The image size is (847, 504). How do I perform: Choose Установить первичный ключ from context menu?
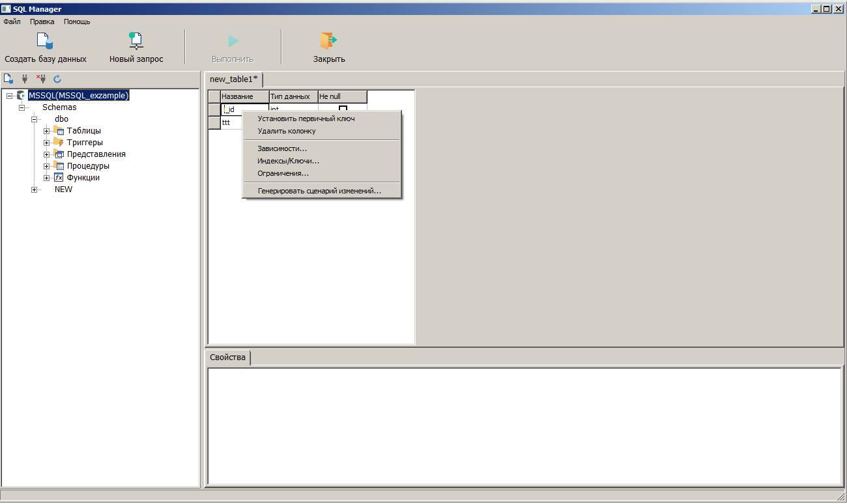[x=306, y=119]
